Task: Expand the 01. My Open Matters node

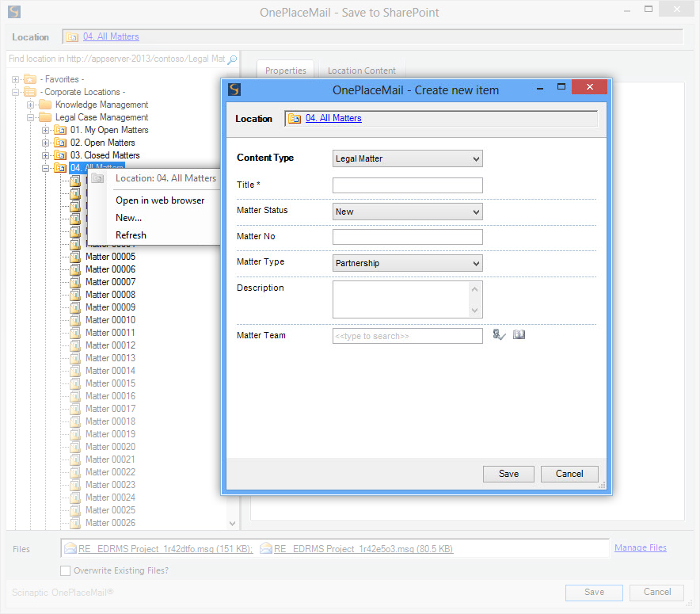Action: click(x=46, y=131)
